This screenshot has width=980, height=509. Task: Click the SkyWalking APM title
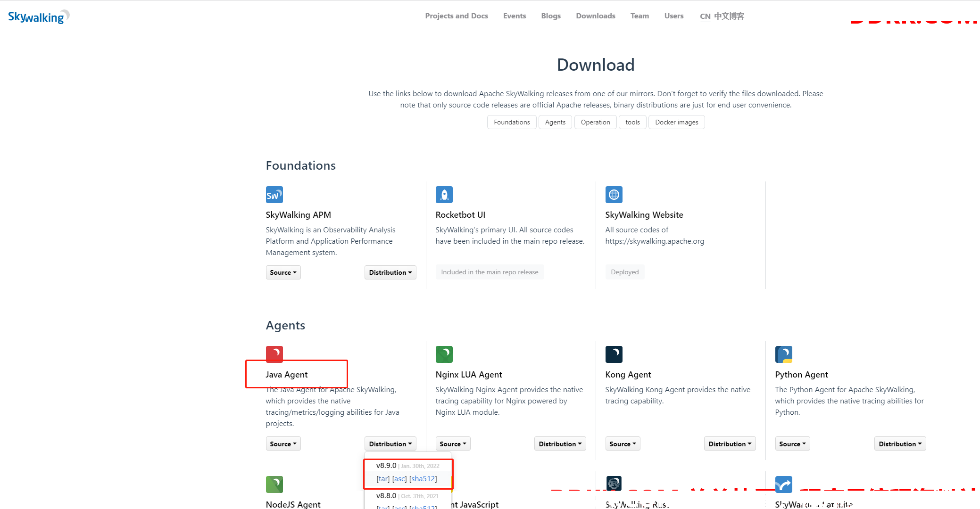298,215
